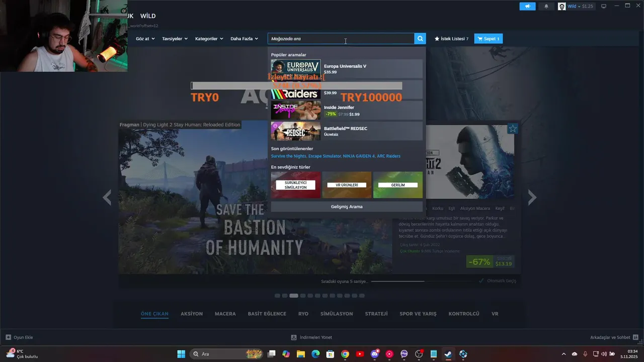Switch to SİMÜLASYON tab
This screenshot has height=362, width=644.
coord(337,314)
